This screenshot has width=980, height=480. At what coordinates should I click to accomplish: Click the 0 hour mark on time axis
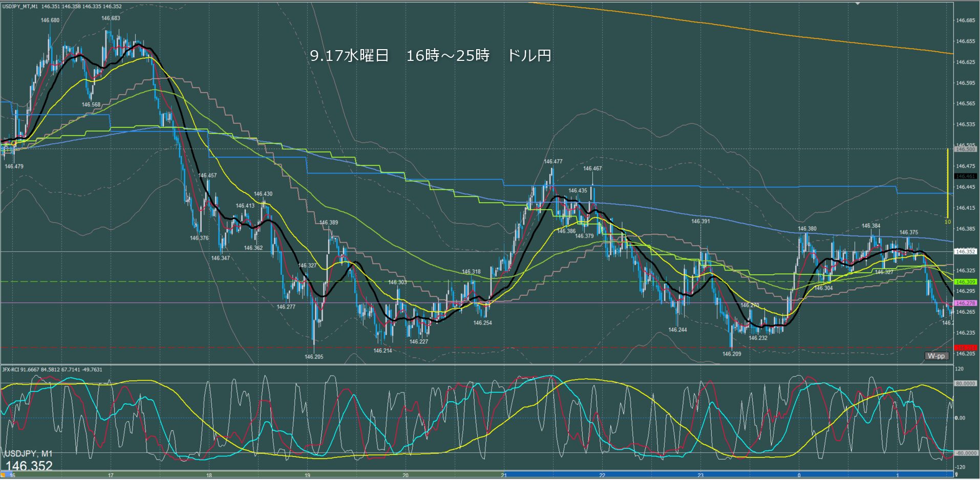pos(799,475)
